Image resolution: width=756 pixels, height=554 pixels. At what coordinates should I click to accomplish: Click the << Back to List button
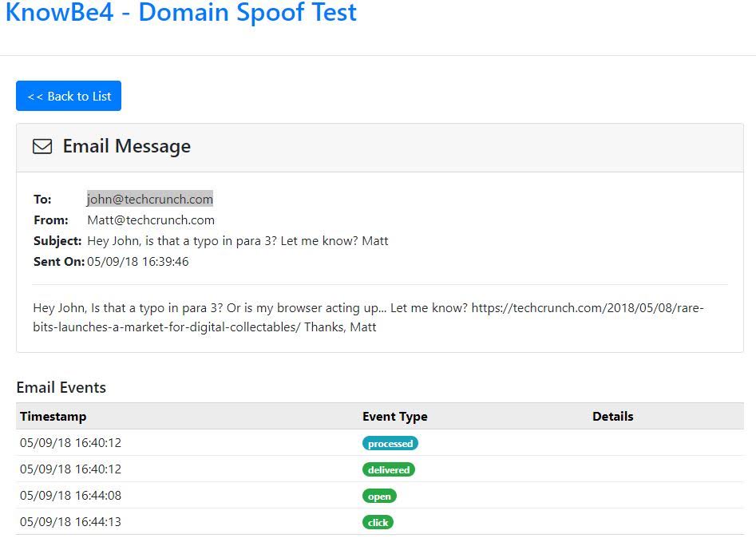click(69, 96)
